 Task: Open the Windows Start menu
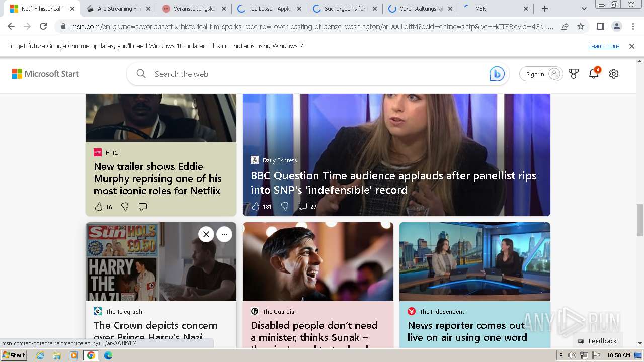click(14, 355)
